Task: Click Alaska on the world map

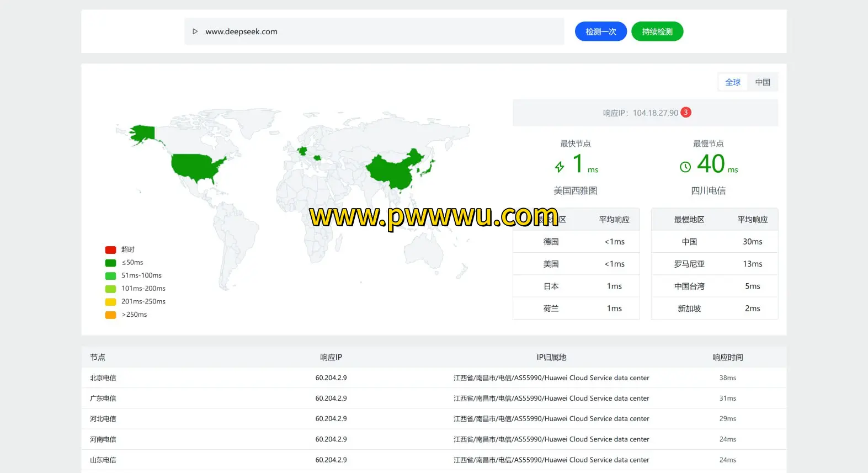Action: coord(143,134)
